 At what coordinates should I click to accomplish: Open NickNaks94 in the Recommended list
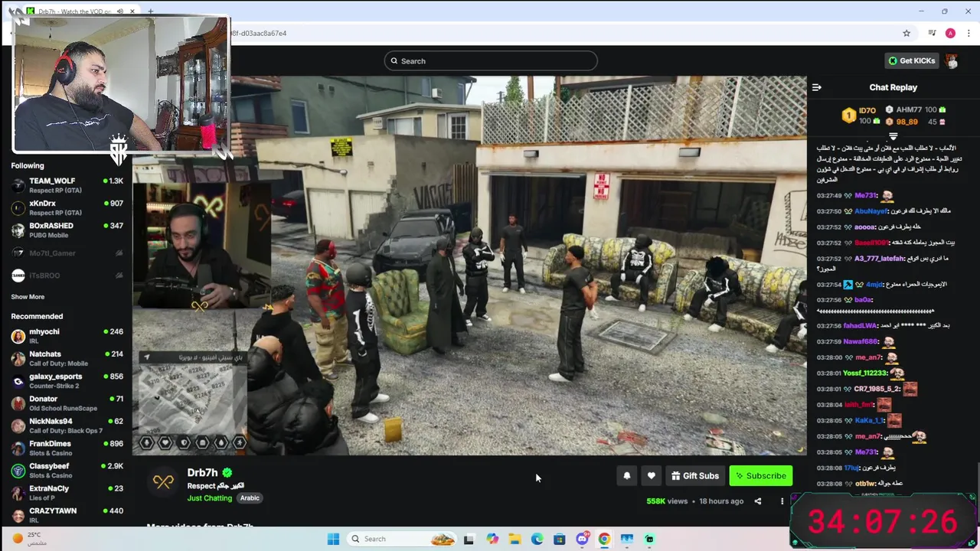[x=67, y=425]
